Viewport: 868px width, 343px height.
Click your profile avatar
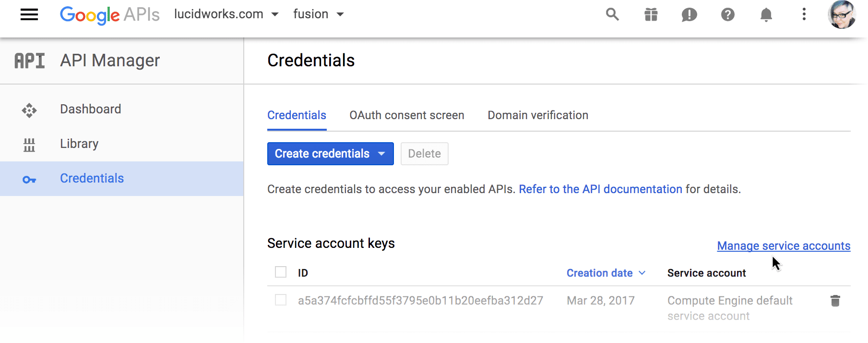pos(842,15)
